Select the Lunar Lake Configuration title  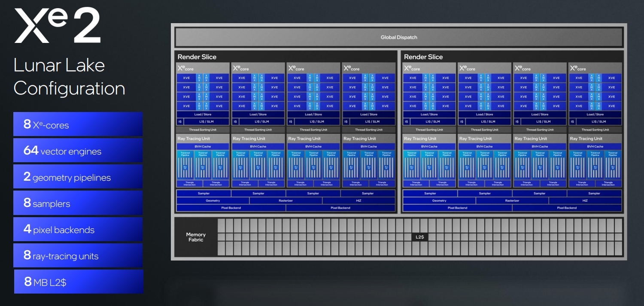click(70, 77)
